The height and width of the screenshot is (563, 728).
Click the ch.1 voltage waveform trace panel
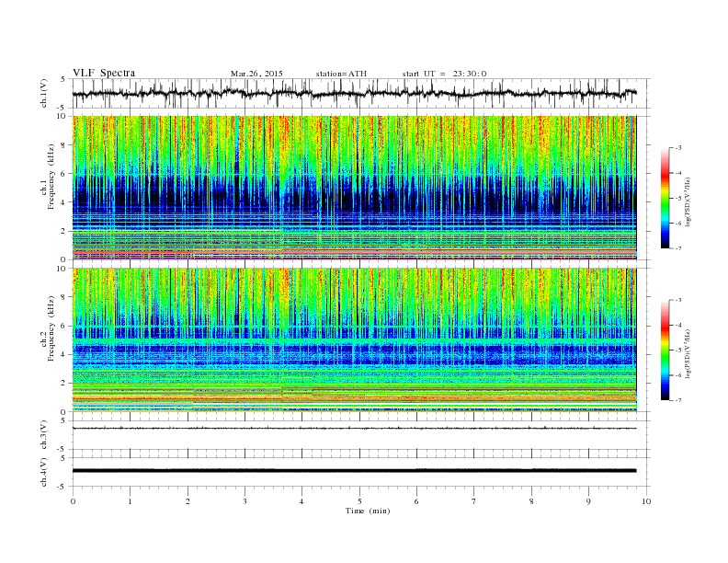pos(361,93)
